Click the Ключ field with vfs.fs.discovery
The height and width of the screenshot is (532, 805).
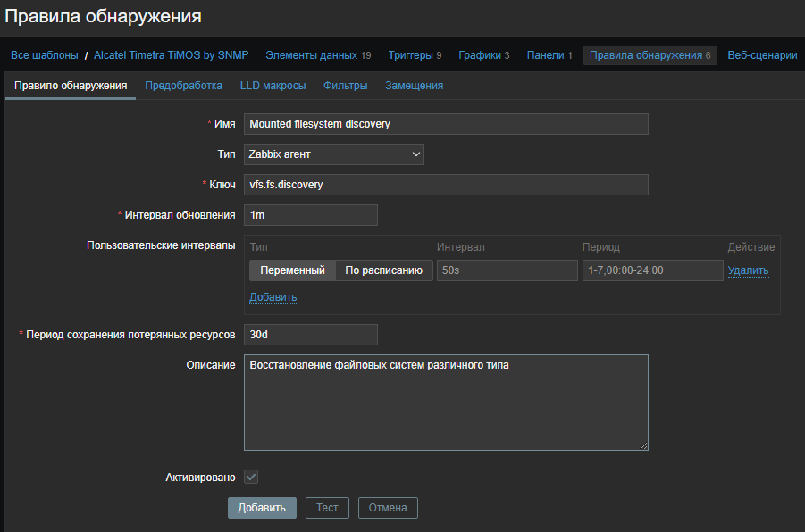pyautogui.click(x=445, y=185)
